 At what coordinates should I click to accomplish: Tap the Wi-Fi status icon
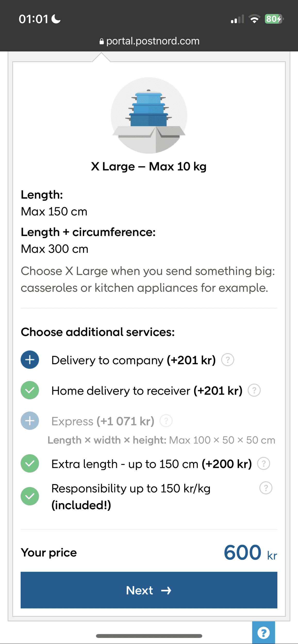click(254, 19)
